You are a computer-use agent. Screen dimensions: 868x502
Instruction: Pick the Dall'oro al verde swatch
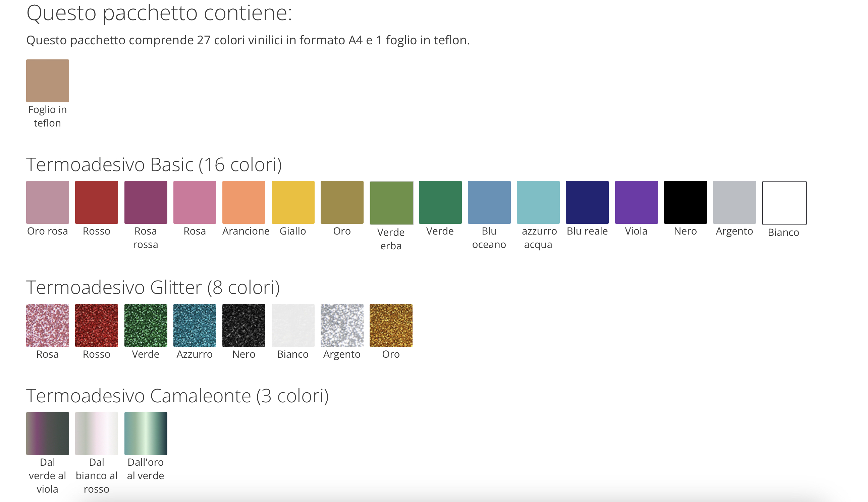[x=146, y=434]
